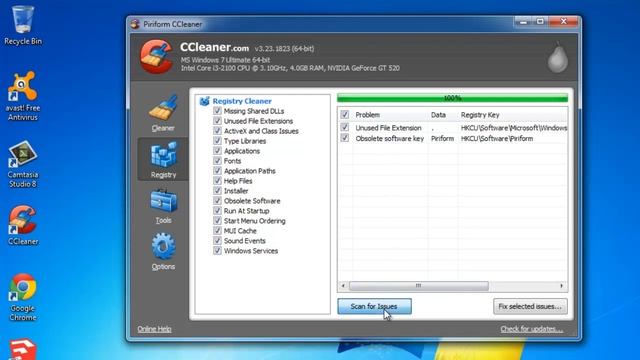Viewport: 640px width, 360px height.
Task: Select the Registry section icon
Action: click(x=163, y=154)
